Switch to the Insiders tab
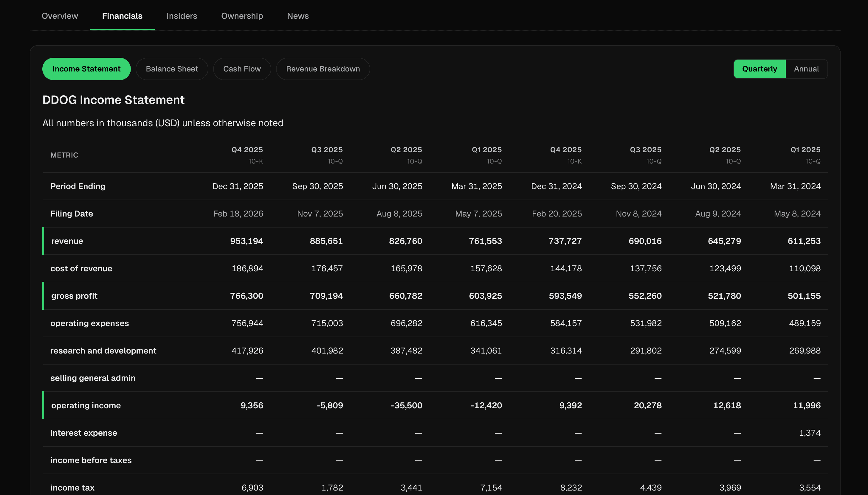Image resolution: width=868 pixels, height=495 pixels. click(x=182, y=16)
